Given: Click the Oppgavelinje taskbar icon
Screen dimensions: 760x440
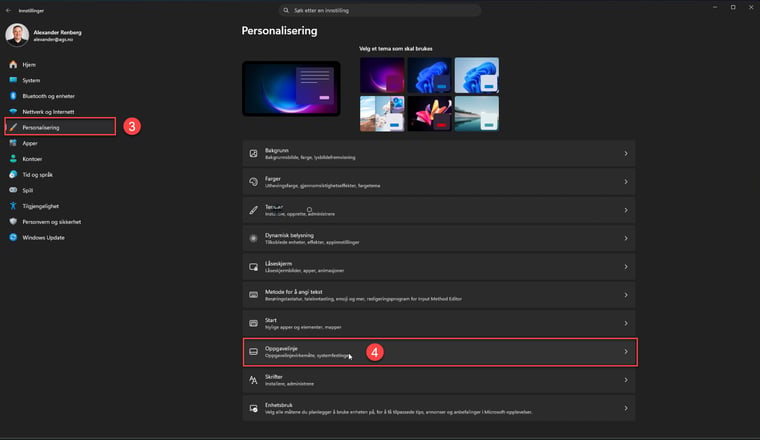Looking at the screenshot, I should pyautogui.click(x=253, y=351).
